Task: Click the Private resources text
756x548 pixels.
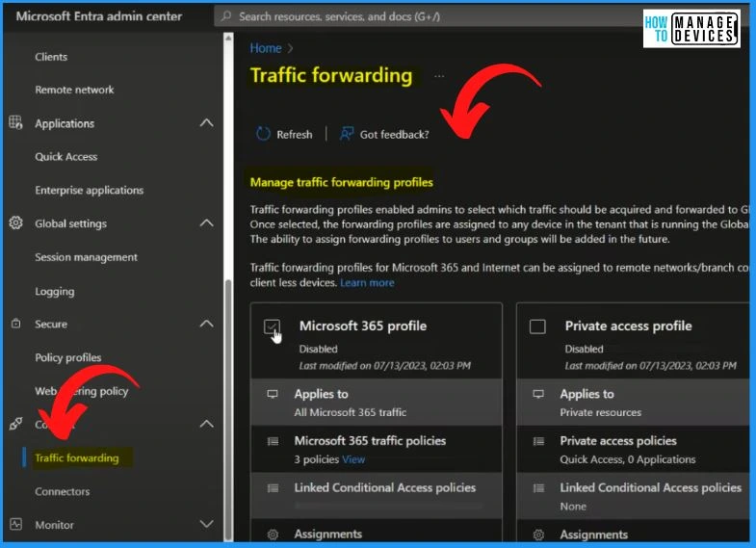Action: [601, 412]
